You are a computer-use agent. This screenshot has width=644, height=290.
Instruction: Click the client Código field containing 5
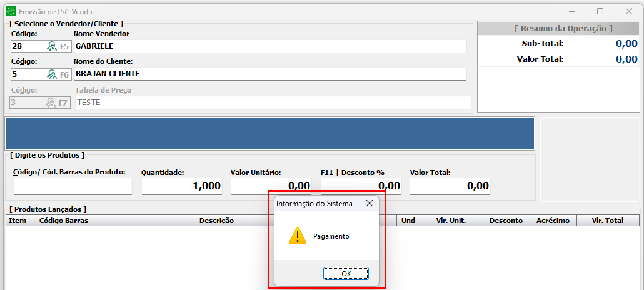tap(28, 74)
